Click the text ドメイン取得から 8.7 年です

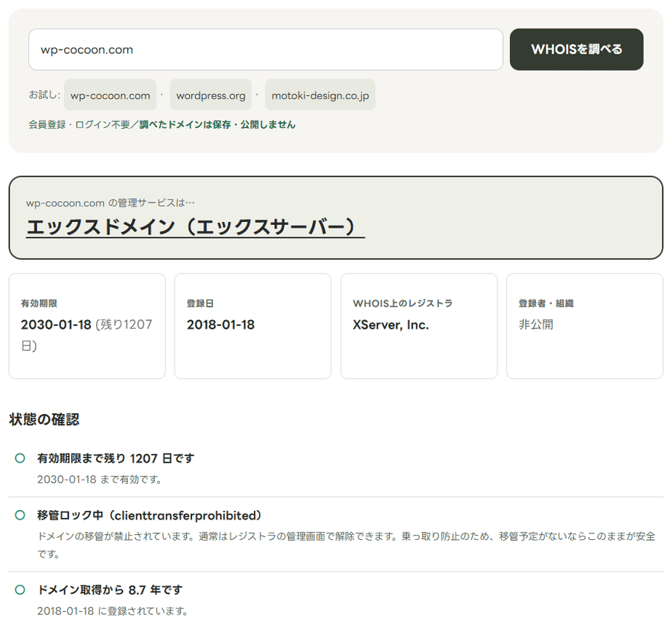click(110, 590)
